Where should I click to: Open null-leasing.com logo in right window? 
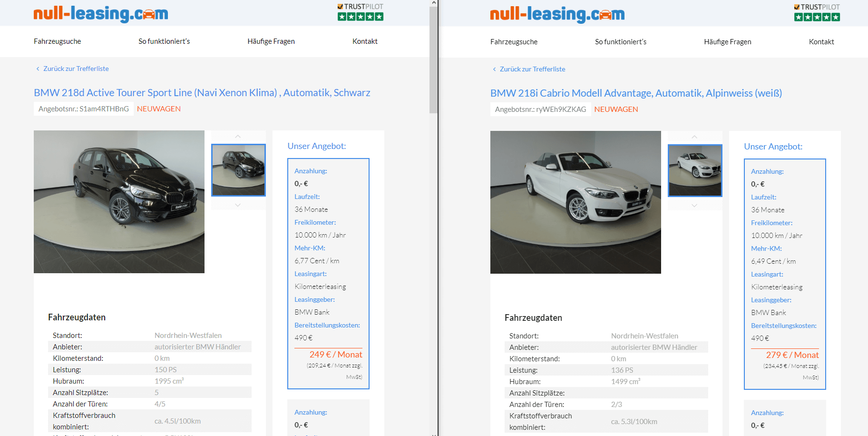coord(557,14)
